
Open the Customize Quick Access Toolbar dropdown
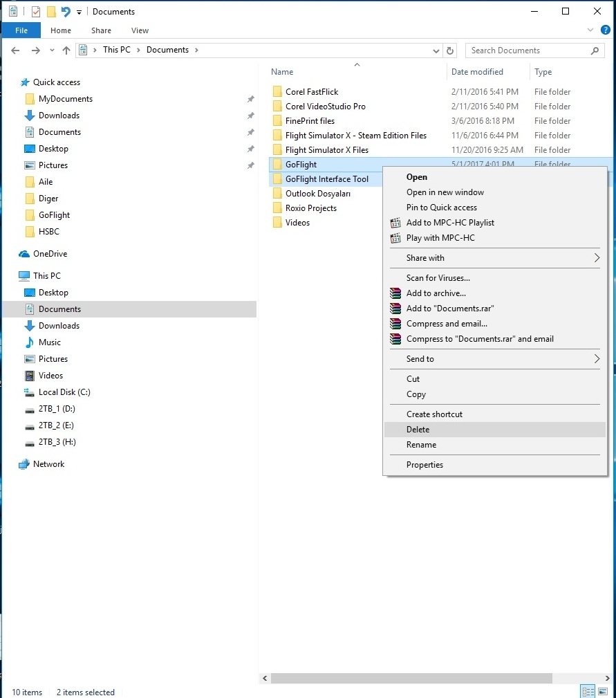[80, 12]
